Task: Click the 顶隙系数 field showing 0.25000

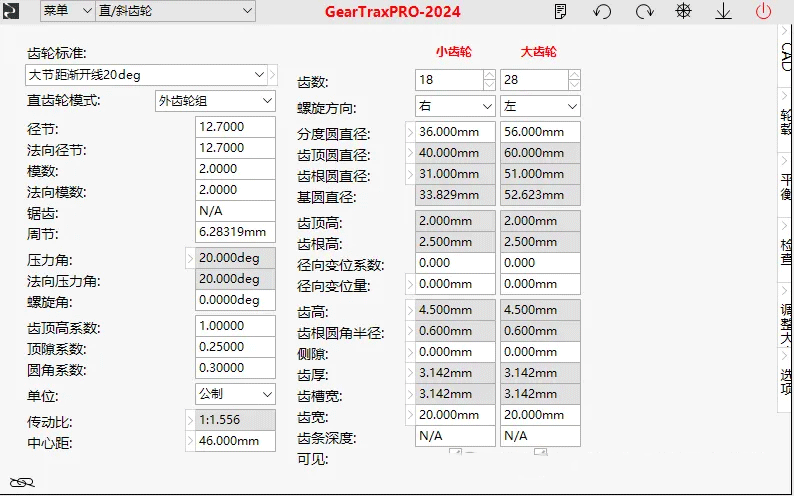Action: [235, 347]
